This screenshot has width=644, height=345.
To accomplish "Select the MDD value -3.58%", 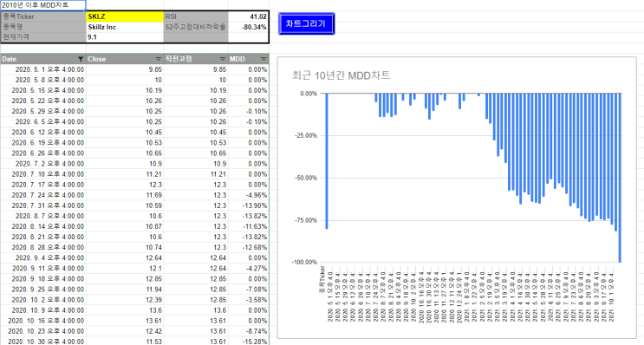I will point(249,300).
